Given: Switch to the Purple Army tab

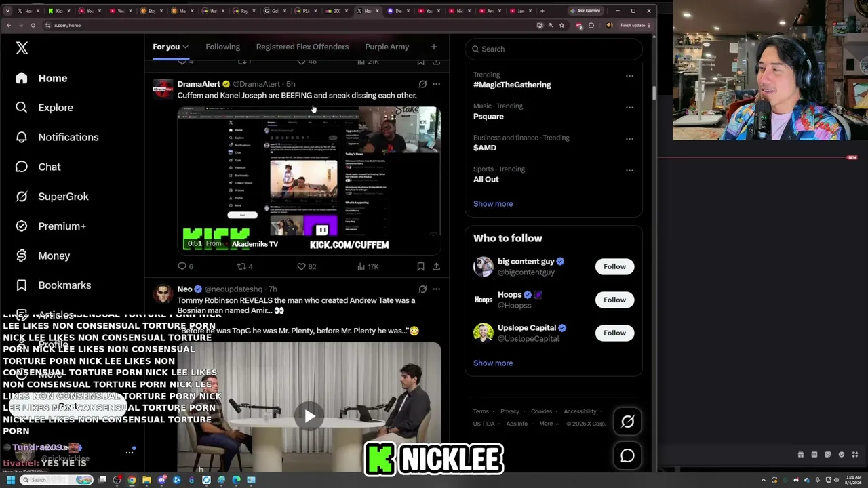Looking at the screenshot, I should (387, 47).
